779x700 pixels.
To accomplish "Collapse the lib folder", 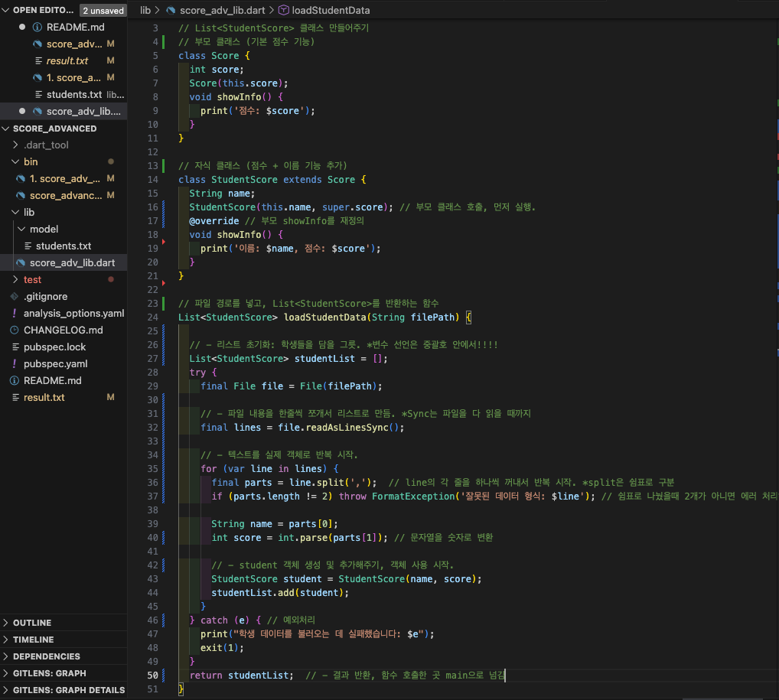I will [15, 212].
